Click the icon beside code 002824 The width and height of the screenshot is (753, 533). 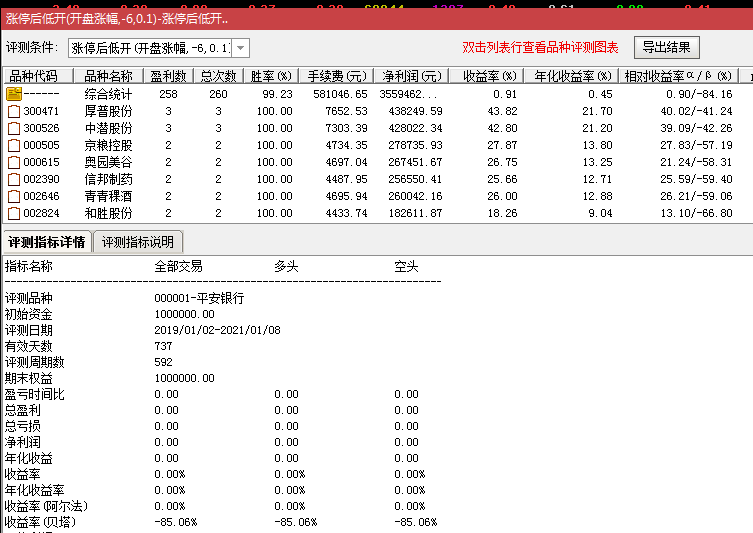[14, 213]
